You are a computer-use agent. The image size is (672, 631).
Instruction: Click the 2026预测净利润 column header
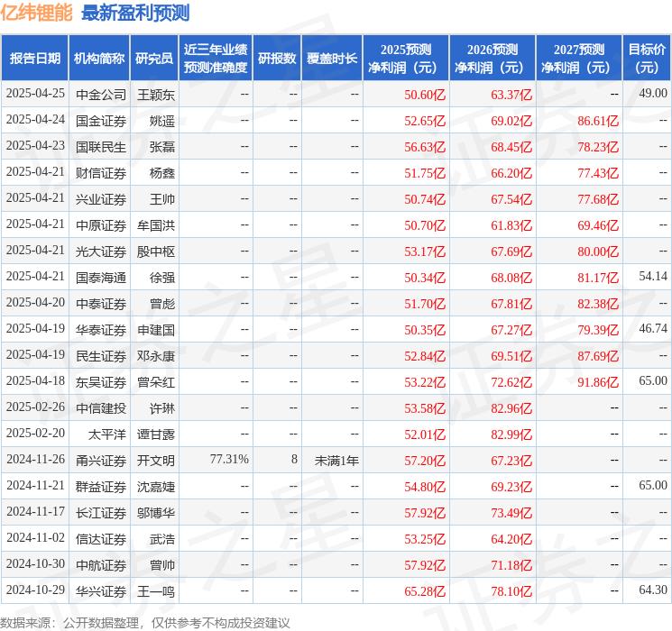coord(492,59)
